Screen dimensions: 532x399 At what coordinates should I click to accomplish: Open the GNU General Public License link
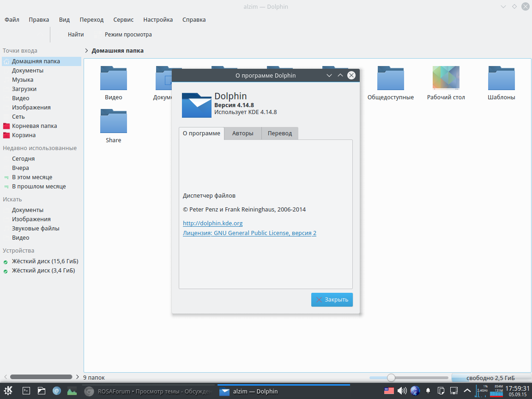(249, 233)
